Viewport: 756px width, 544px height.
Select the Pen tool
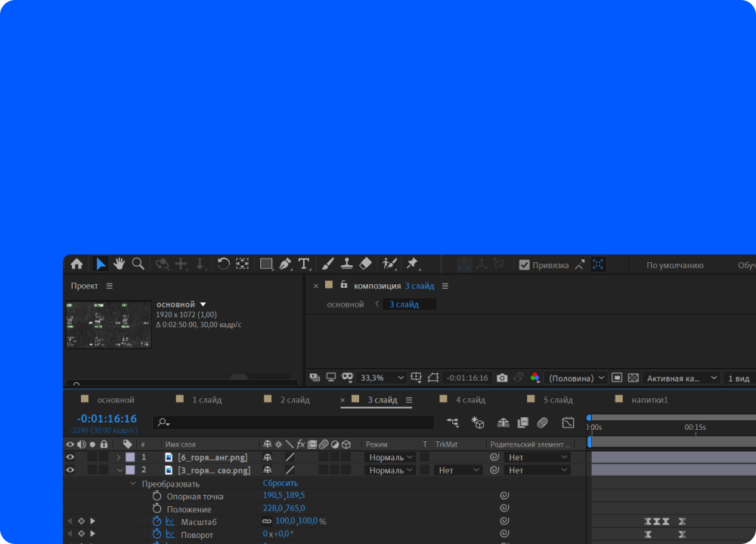click(285, 264)
